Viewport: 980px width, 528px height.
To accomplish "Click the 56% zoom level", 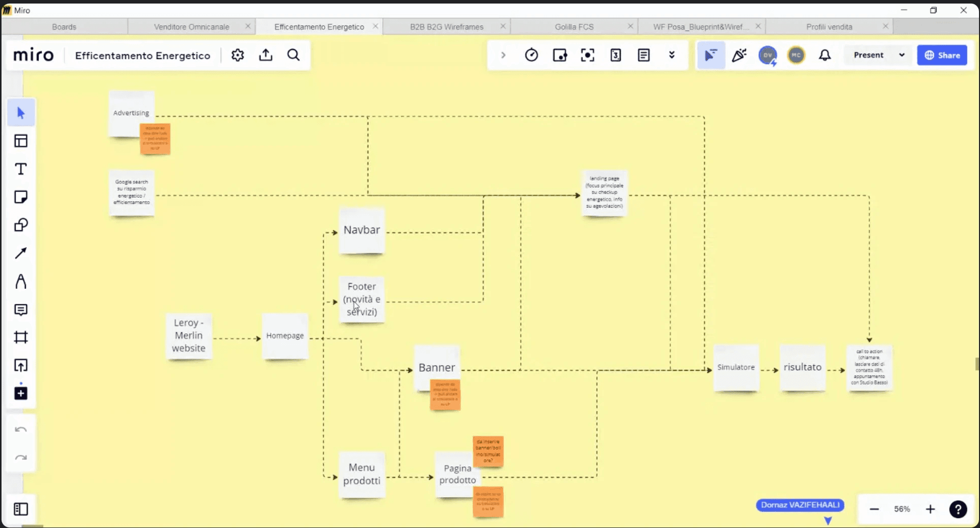I will coord(902,509).
